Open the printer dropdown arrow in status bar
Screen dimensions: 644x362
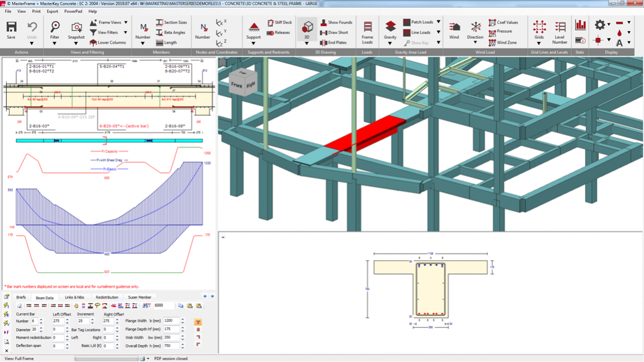[x=148, y=359]
